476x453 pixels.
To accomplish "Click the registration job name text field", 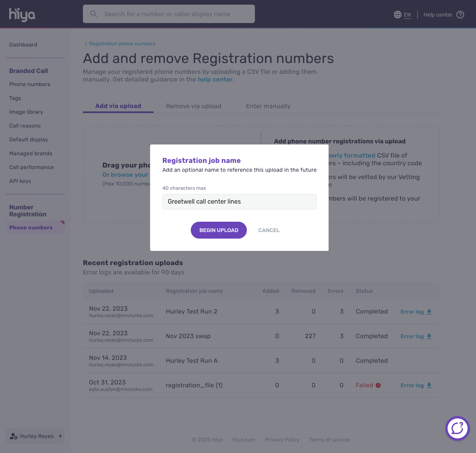I will point(239,202).
